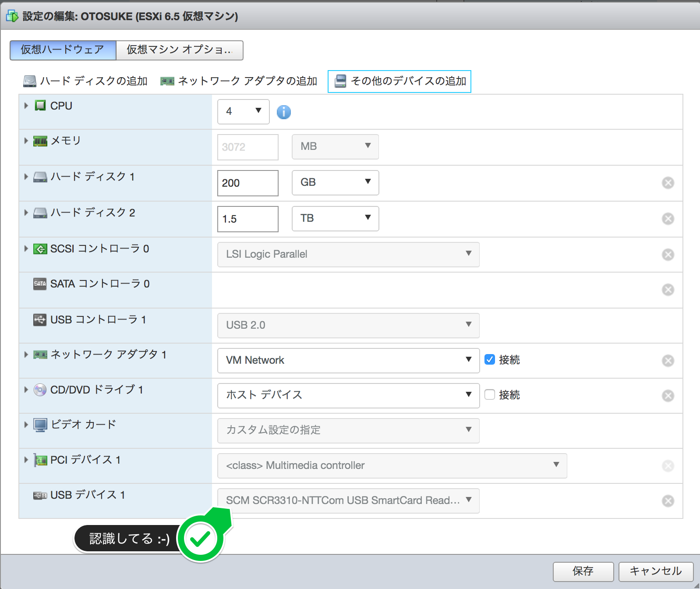Remove SCSI Controller 0 with its X icon
The width and height of the screenshot is (700, 589).
[x=668, y=255]
